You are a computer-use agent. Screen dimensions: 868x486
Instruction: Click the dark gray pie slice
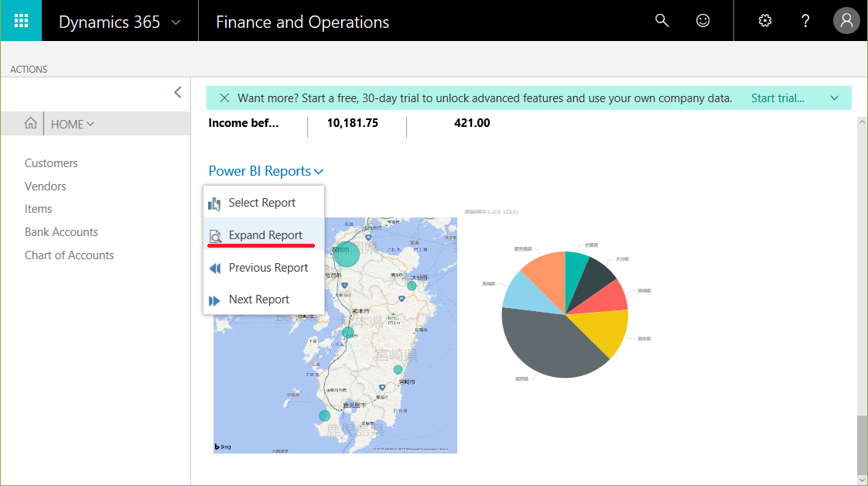[x=548, y=343]
